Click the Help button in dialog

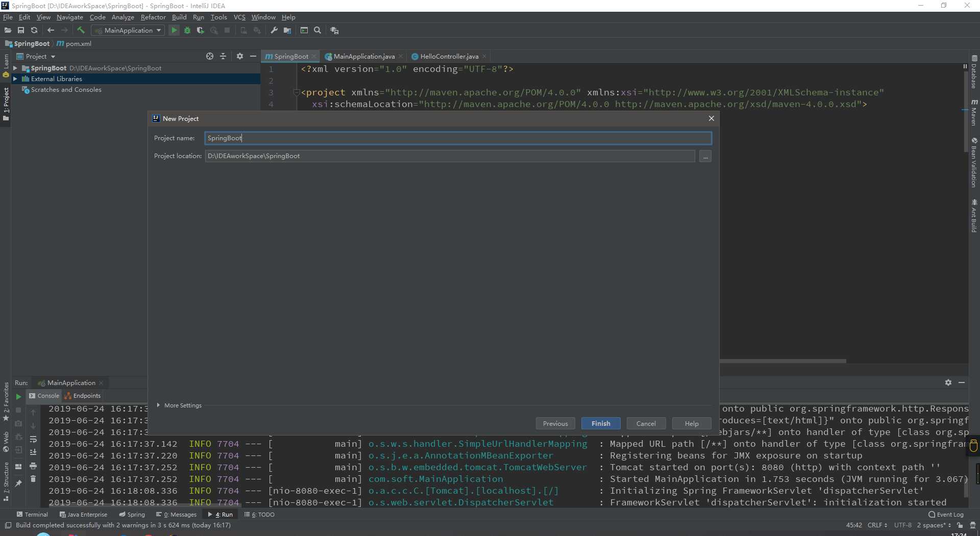point(692,423)
